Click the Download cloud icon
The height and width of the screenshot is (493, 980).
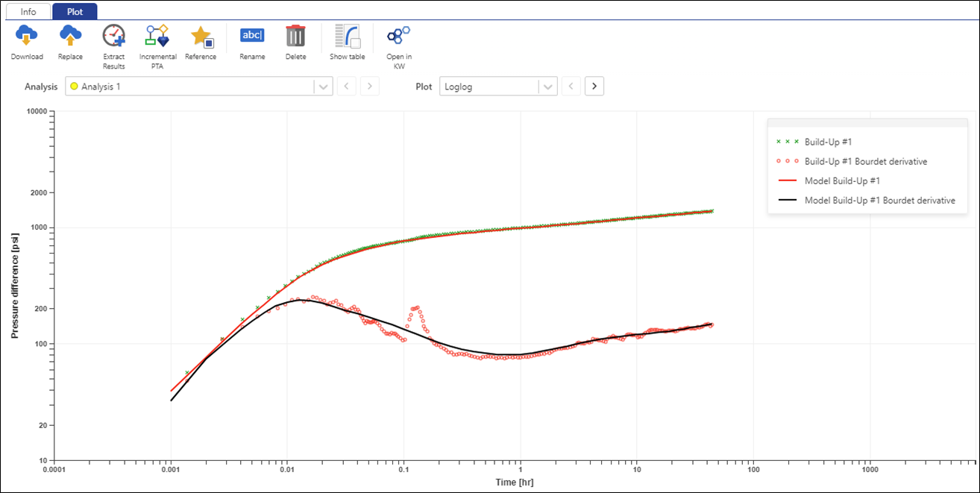27,35
